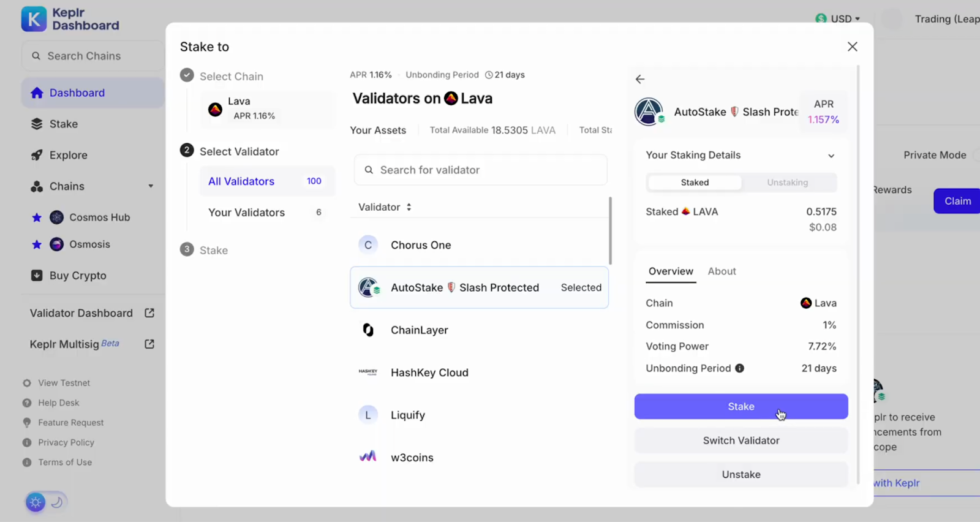The height and width of the screenshot is (522, 980).
Task: Click the Search Chains field
Action: [x=93, y=56]
